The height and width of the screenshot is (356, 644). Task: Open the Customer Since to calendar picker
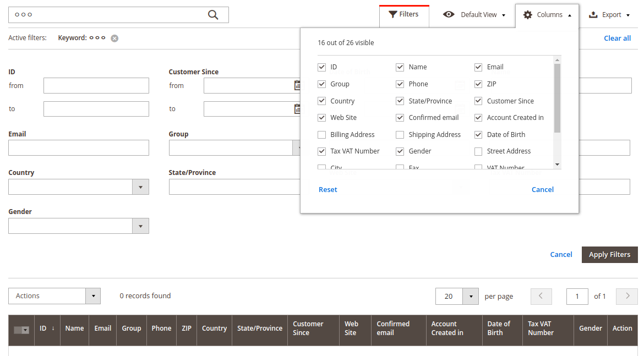297,109
